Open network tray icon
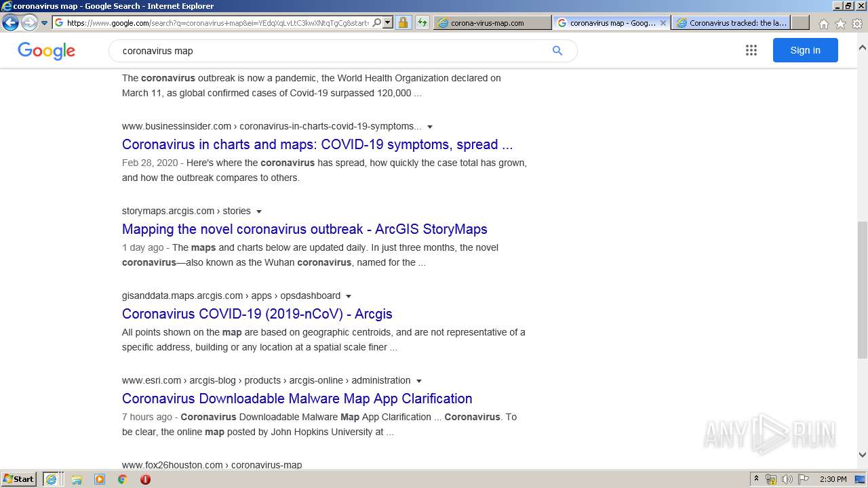This screenshot has width=868, height=488. 771,479
